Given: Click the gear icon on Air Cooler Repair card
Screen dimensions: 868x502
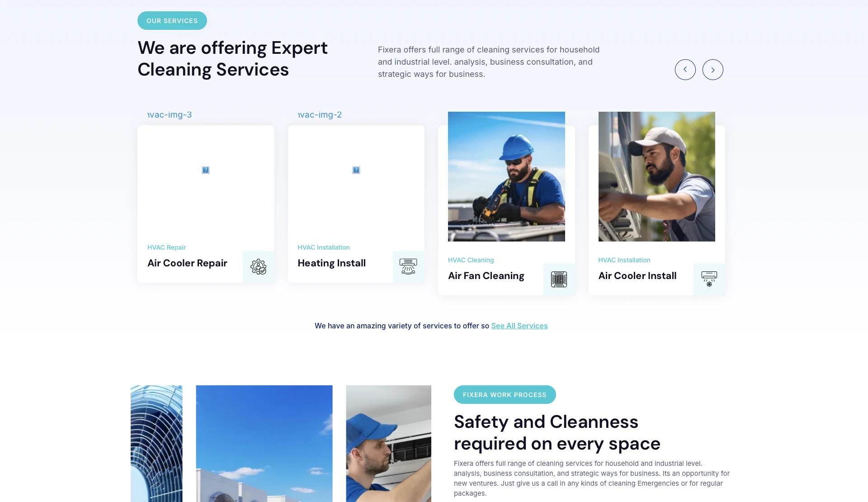Looking at the screenshot, I should point(258,267).
